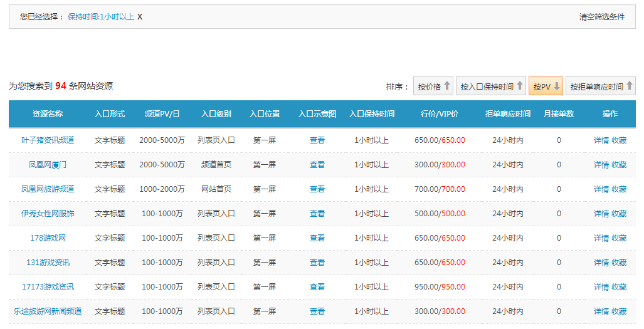Click 清空筛选条件 to clear filters

pos(602,17)
